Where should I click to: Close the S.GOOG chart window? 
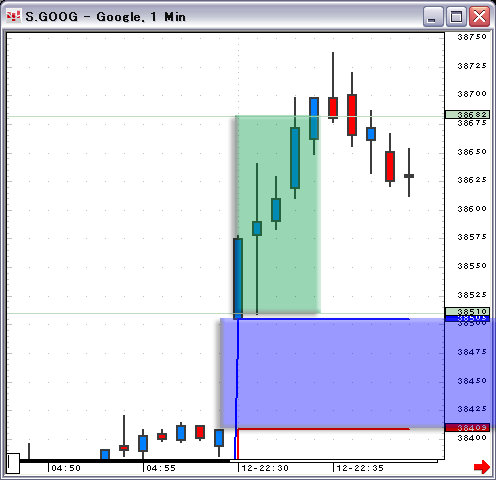(x=479, y=16)
